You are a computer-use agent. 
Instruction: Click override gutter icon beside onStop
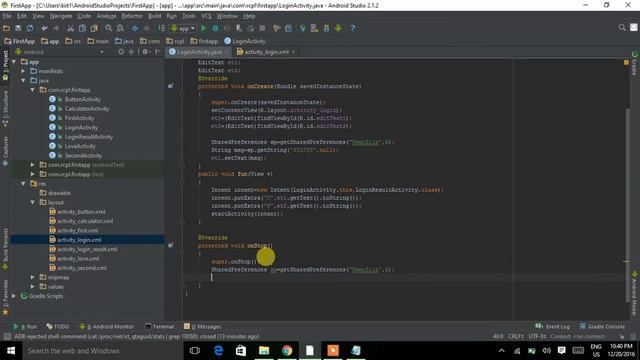point(171,245)
